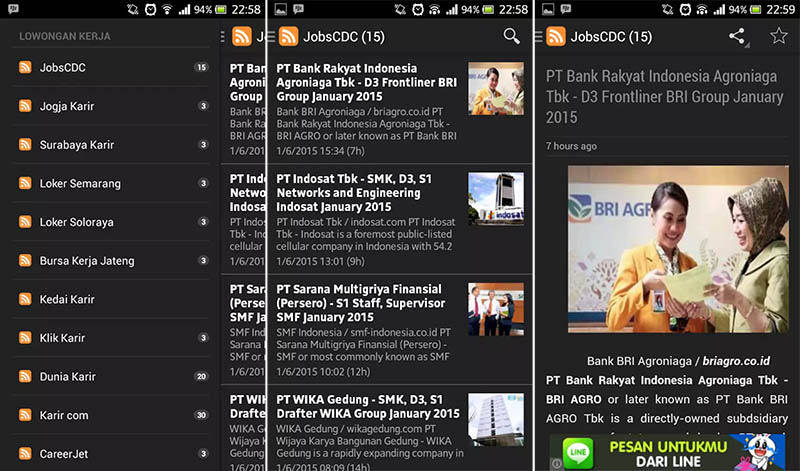The width and height of the screenshot is (800, 471).
Task: Click RSS icon beside Jogja Karir
Action: pos(25,106)
